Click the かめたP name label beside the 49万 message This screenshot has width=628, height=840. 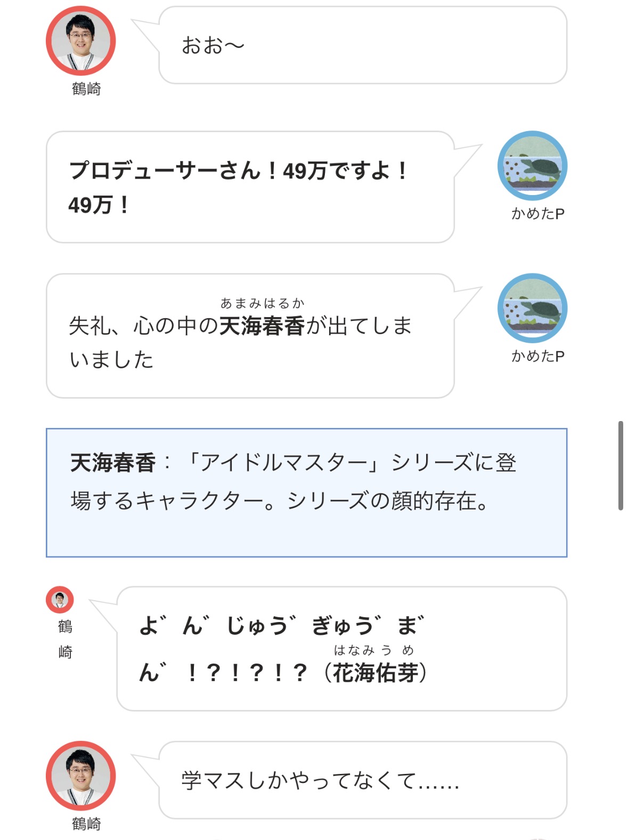click(x=537, y=214)
